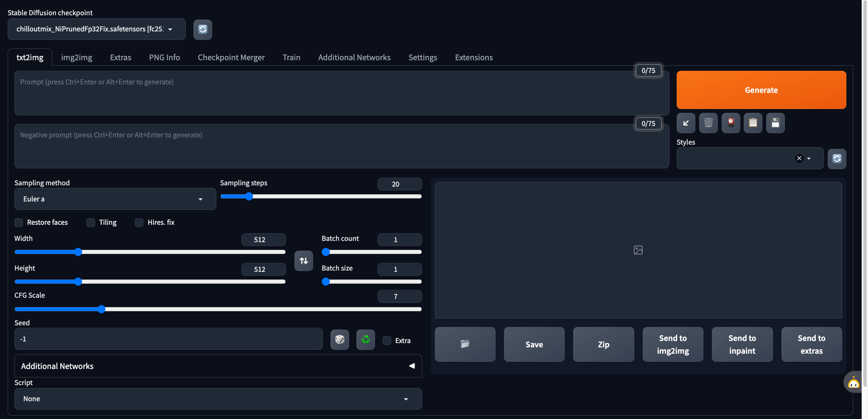This screenshot has height=419, width=868.
Task: Click the Sampling steps number box
Action: 400,184
